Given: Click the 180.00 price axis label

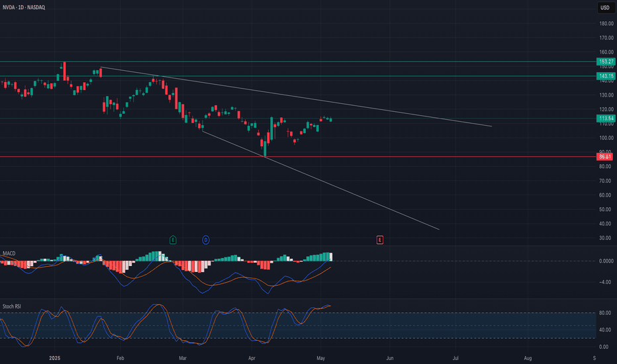Looking at the screenshot, I should [x=606, y=24].
